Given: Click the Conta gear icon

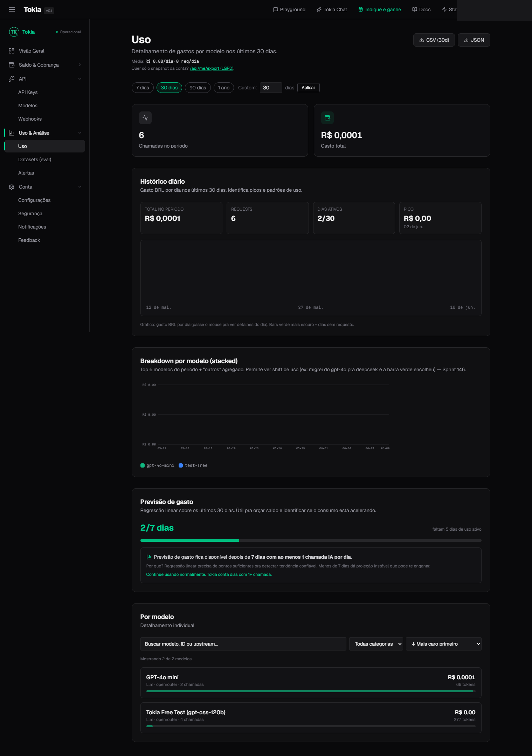Looking at the screenshot, I should [x=12, y=187].
